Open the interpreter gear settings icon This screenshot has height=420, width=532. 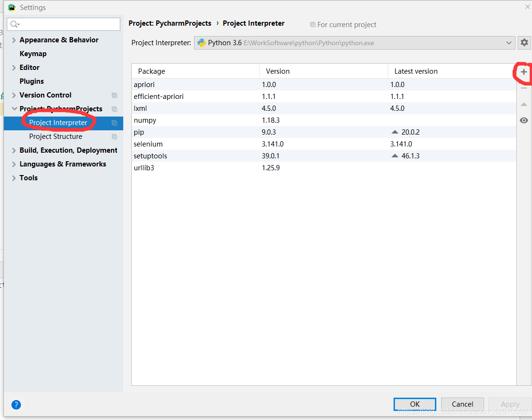524,43
